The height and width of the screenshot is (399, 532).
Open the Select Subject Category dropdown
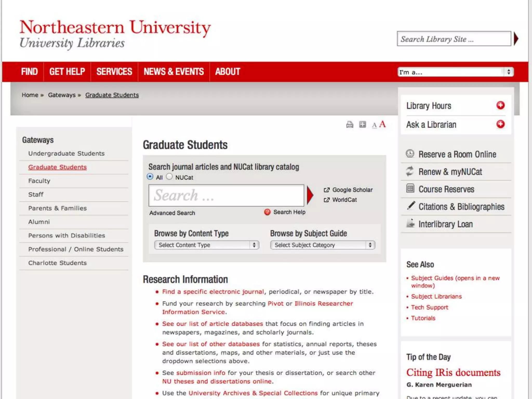pyautogui.click(x=322, y=245)
